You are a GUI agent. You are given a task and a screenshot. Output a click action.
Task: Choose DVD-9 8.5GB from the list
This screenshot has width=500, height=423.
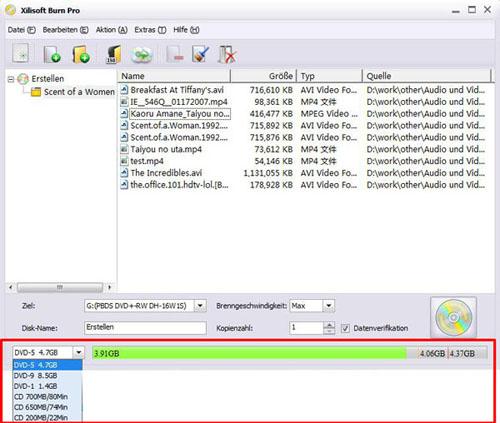(47, 376)
